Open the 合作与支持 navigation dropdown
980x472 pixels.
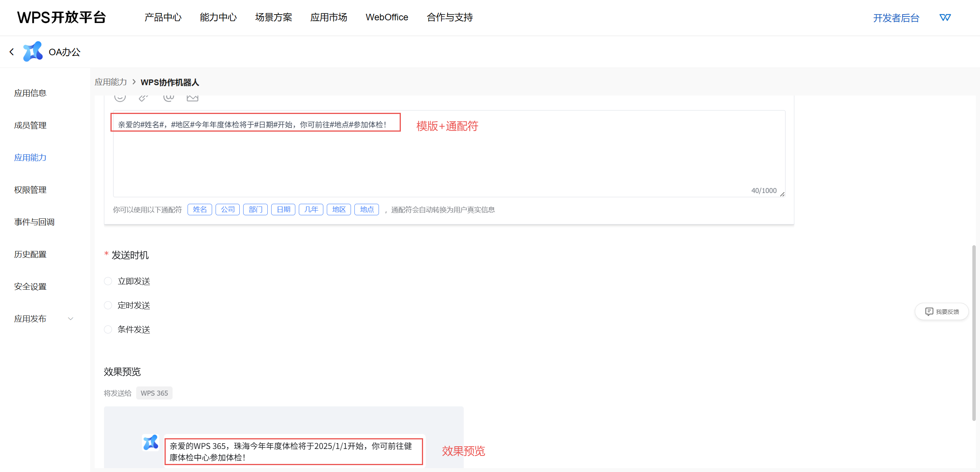coord(450,17)
